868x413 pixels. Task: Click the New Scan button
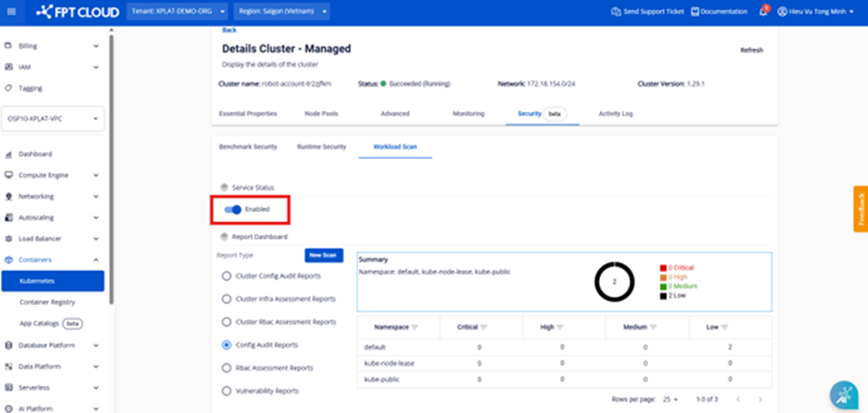click(x=324, y=255)
